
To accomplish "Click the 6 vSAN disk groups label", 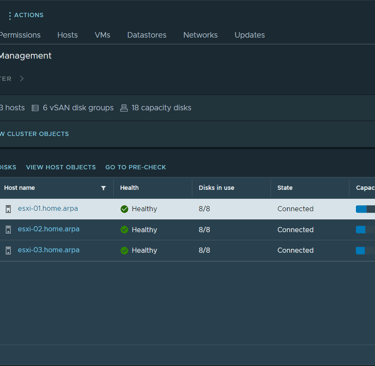I will [x=78, y=108].
